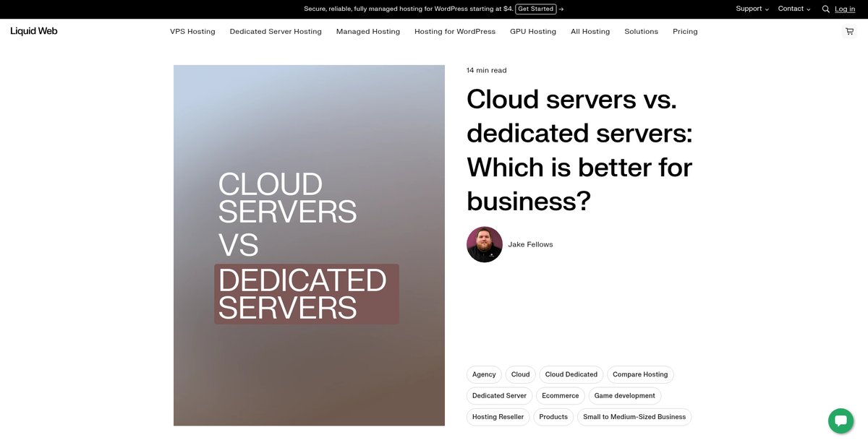This screenshot has height=448, width=868.
Task: Select the Small to Medium-Sized Business tag
Action: (634, 417)
